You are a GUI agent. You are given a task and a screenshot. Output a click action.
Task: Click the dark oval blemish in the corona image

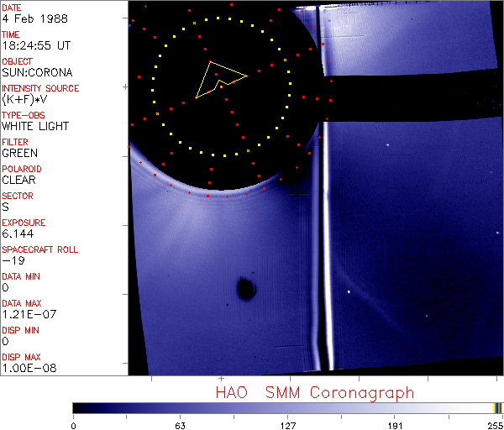tap(246, 290)
